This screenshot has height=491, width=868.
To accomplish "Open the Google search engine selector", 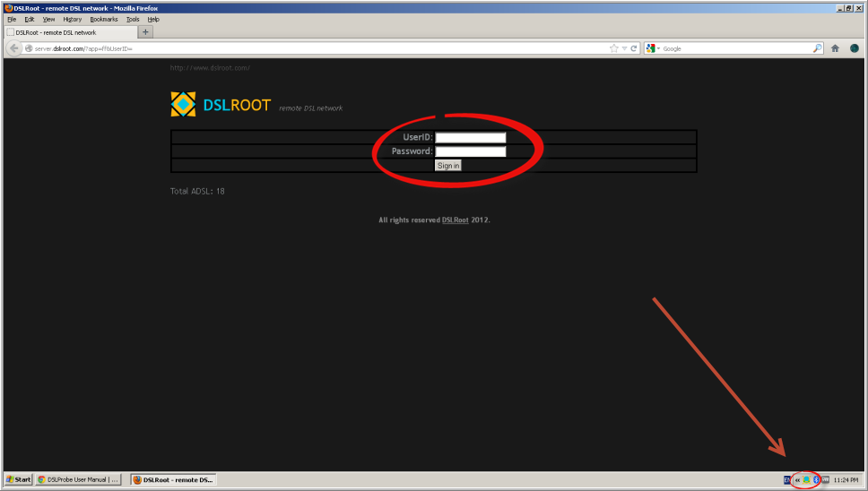I will point(653,48).
